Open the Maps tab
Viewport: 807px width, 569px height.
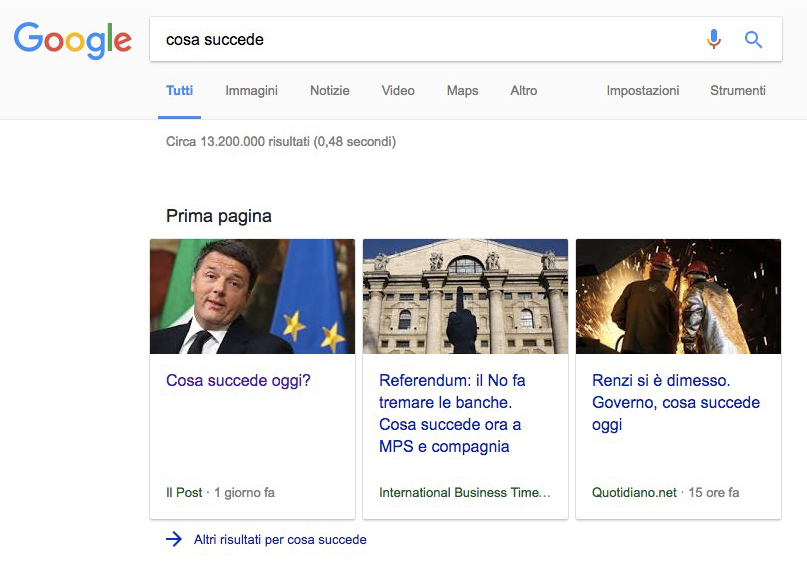[x=462, y=90]
